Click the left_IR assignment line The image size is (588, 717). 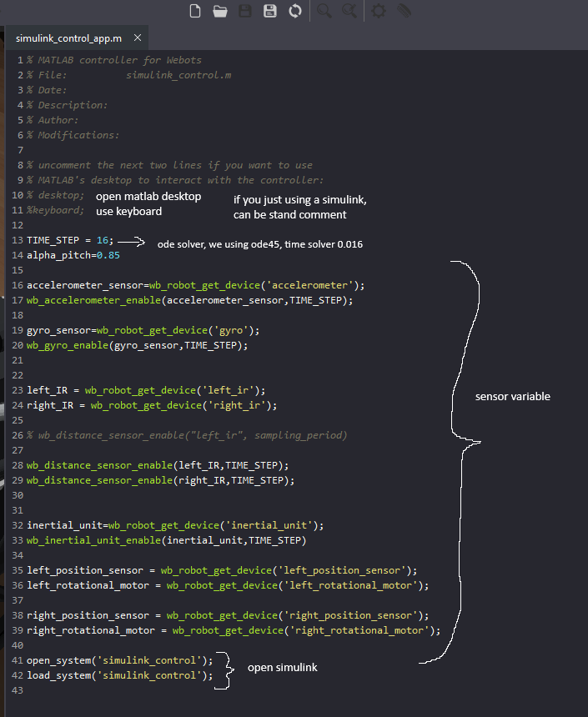[x=146, y=390]
